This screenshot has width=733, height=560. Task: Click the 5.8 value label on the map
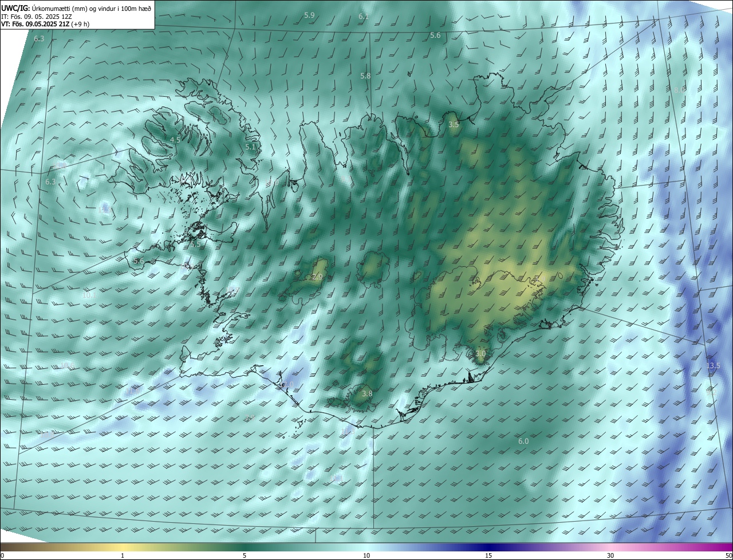coord(365,76)
